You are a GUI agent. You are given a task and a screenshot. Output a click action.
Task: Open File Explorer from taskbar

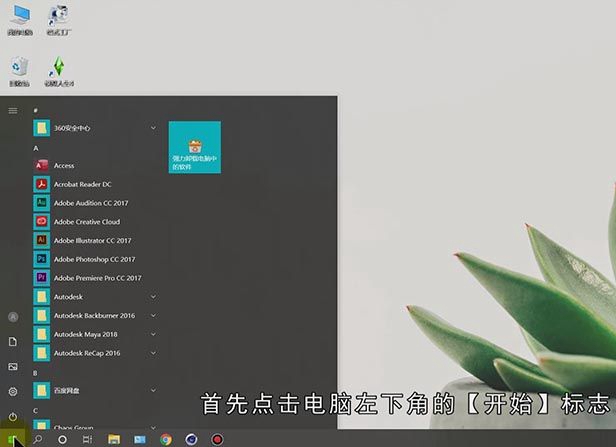click(x=114, y=440)
